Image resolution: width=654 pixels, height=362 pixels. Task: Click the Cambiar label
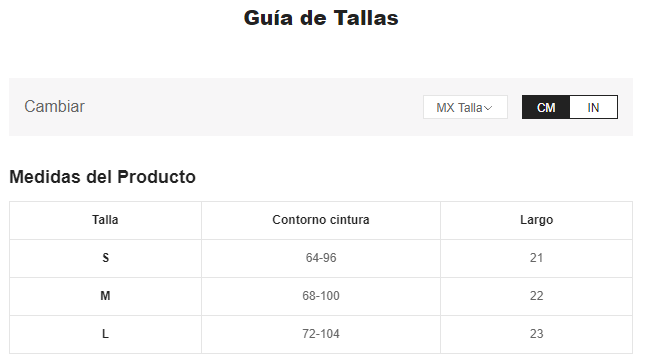point(54,106)
